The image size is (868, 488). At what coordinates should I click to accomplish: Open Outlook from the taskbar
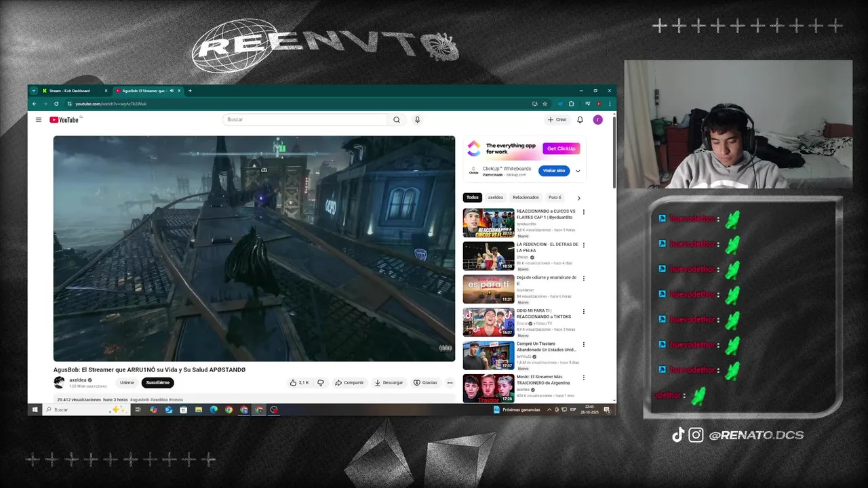[169, 410]
